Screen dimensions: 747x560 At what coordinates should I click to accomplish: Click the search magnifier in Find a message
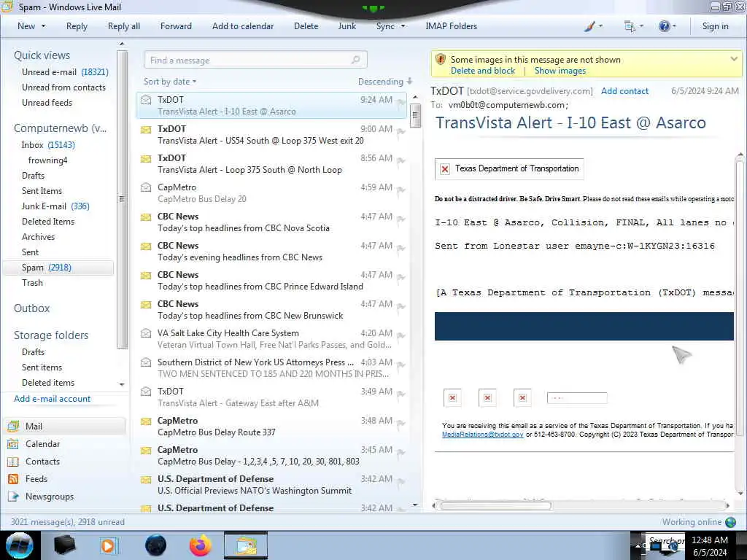(355, 60)
